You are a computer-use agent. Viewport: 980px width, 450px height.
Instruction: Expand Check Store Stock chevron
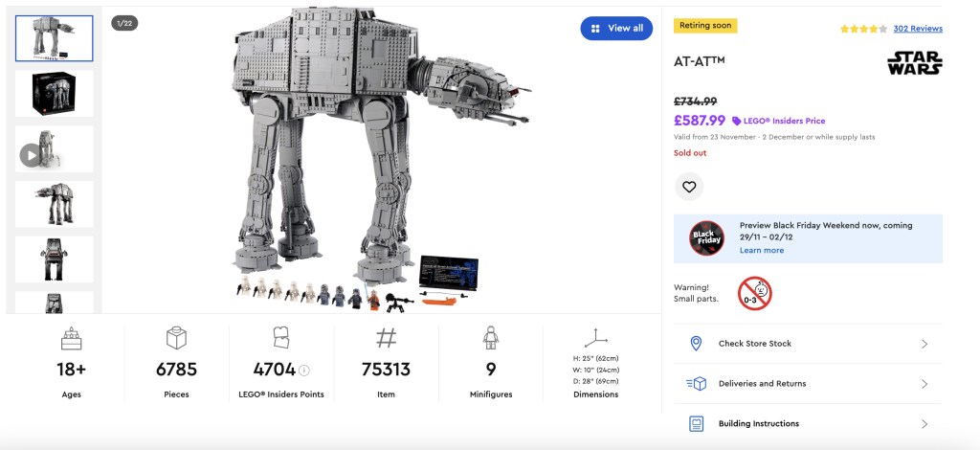tap(924, 344)
